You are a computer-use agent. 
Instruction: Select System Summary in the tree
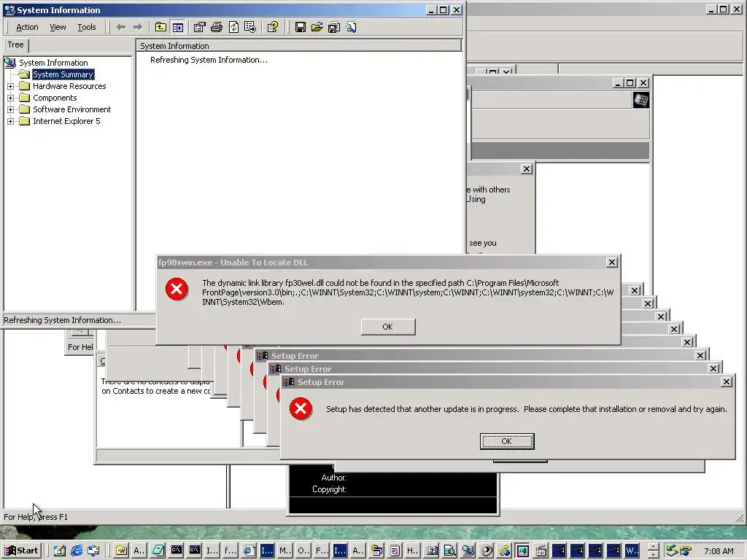coord(63,74)
